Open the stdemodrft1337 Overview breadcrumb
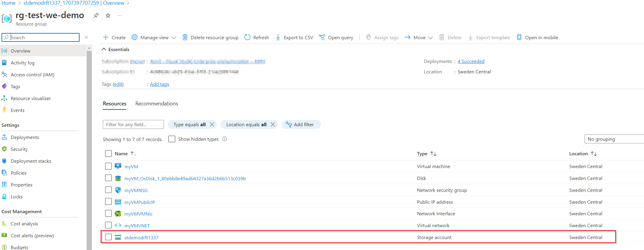 tap(74, 3)
